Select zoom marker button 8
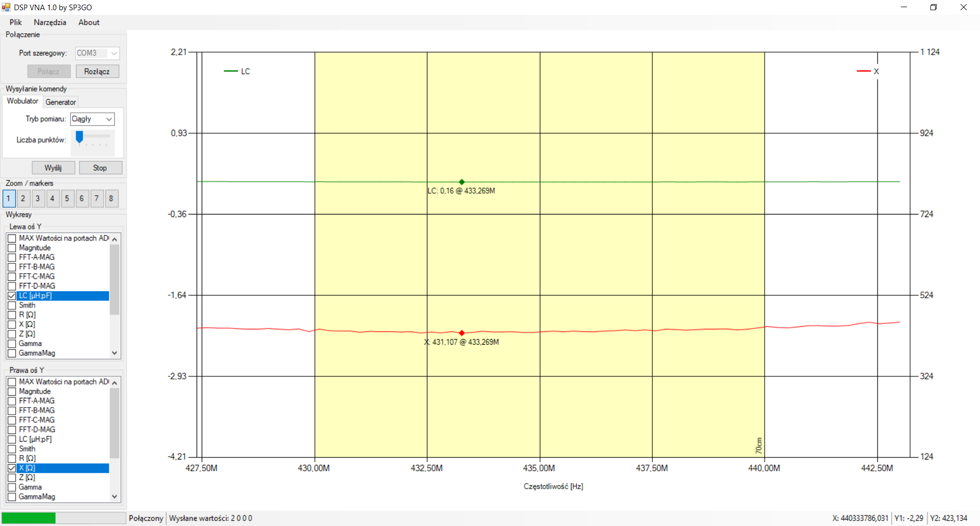Screen dimensions: 980x526 [111, 199]
